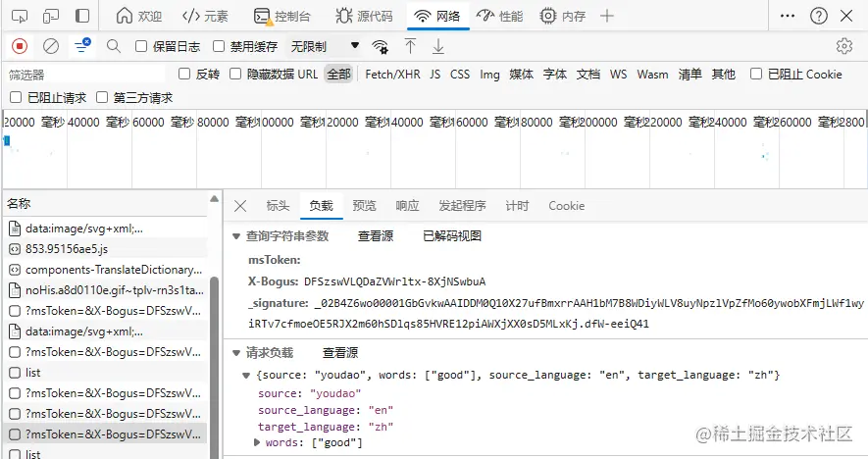The width and height of the screenshot is (868, 459).
Task: Click request list vertical scrollbar
Action: 214,366
